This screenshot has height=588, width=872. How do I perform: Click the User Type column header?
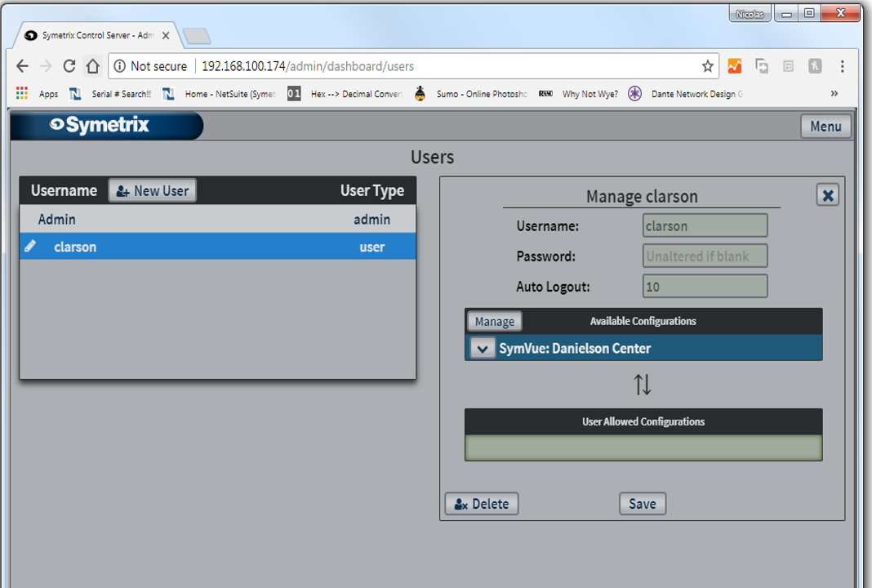[x=372, y=191]
